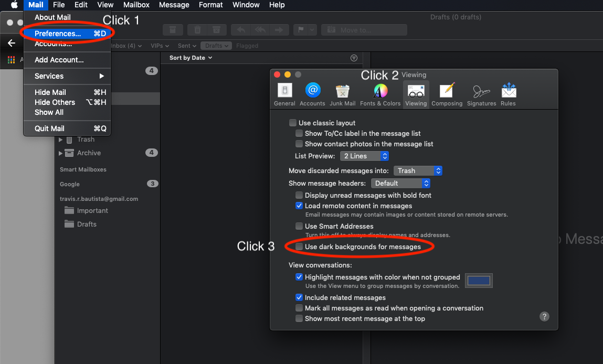Click the filter icon beside Sort by Date

[354, 58]
